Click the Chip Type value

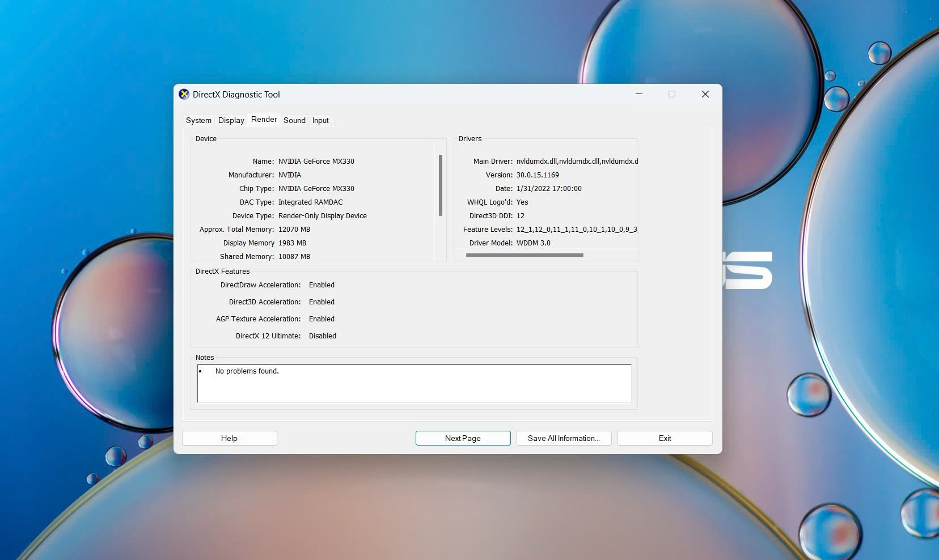[316, 189]
